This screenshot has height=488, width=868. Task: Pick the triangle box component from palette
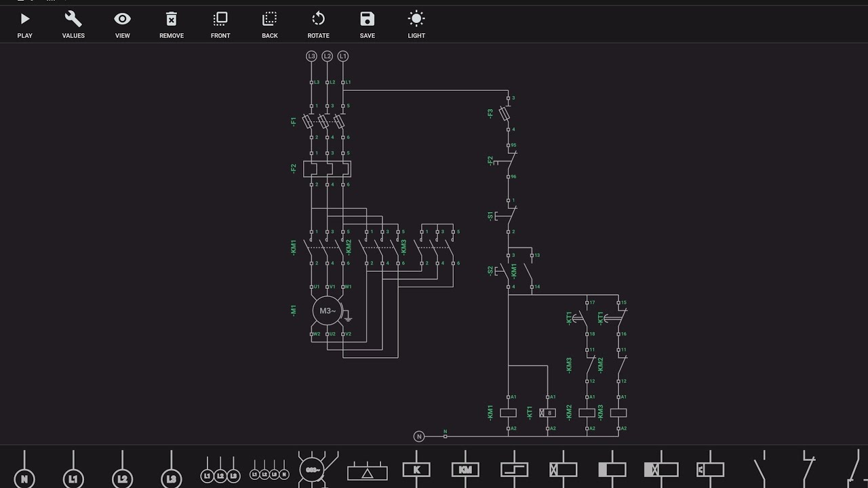pos(368,471)
